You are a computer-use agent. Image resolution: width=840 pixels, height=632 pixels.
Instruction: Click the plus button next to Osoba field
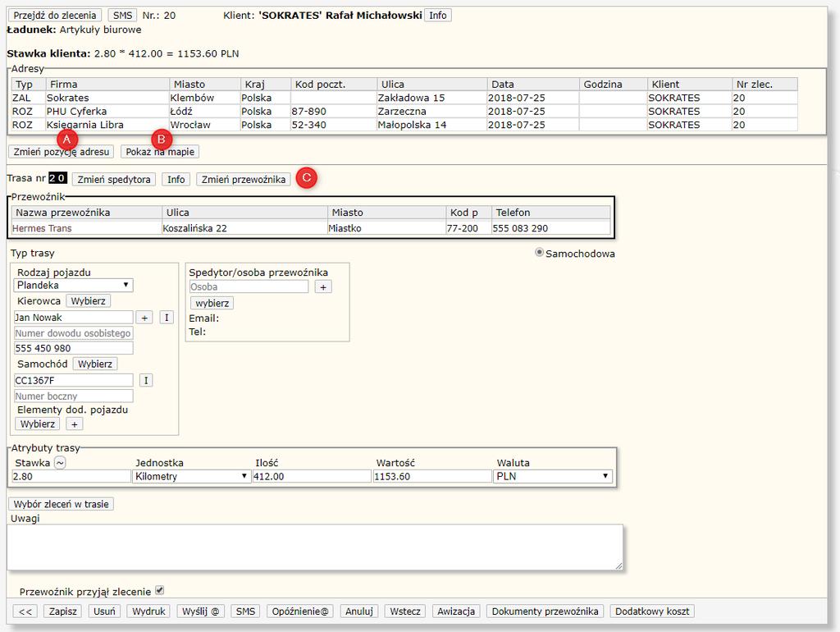tap(323, 287)
